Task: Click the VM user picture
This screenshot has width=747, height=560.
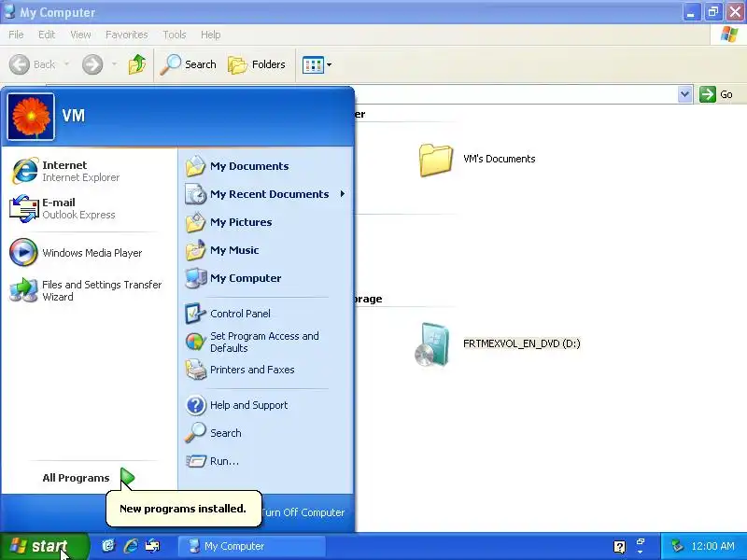Action: (x=31, y=116)
